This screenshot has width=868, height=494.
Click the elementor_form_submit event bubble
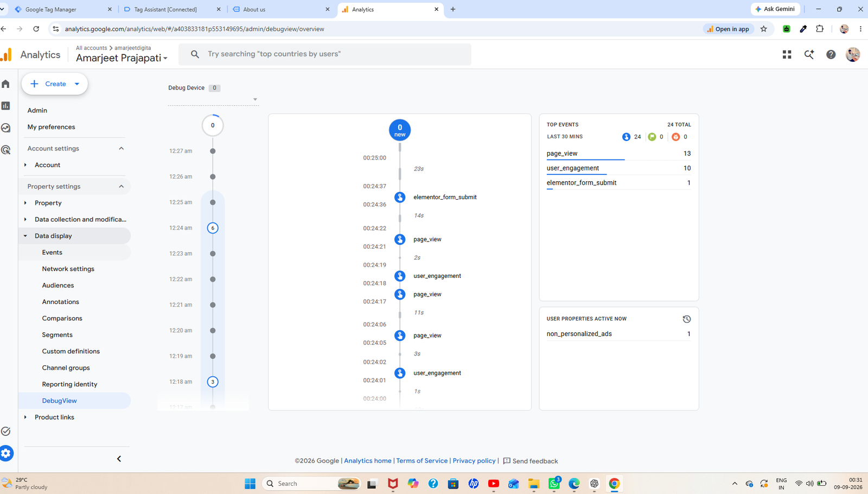[x=400, y=197]
